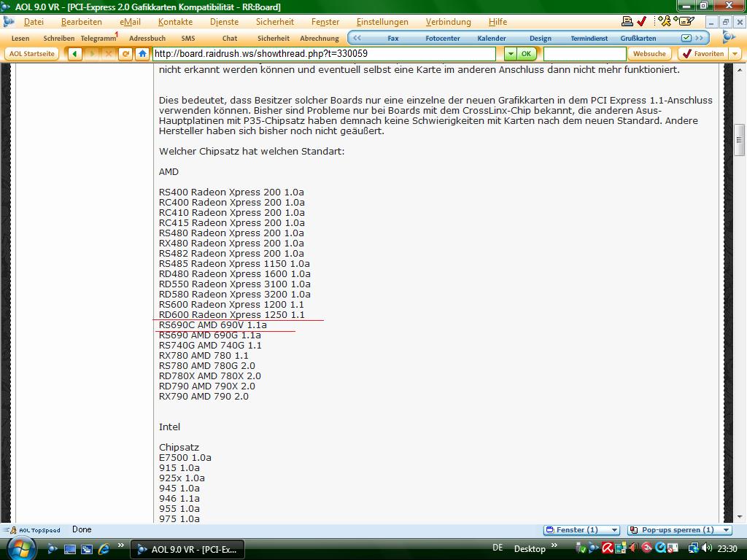Open Fotocenter in services bar

tap(443, 39)
